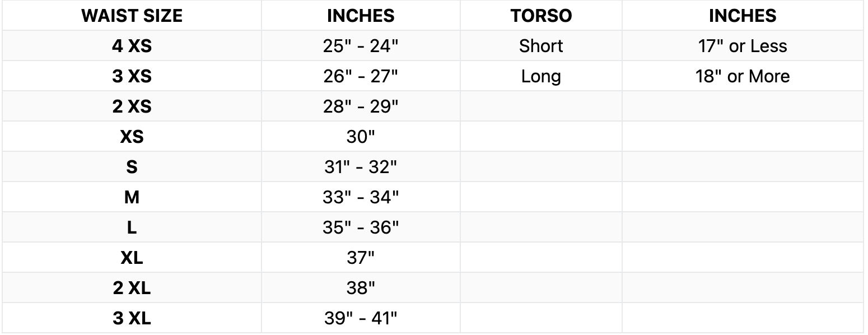Click the 4 XS waist size cell
Screen dimensions: 868x335
pos(132,46)
